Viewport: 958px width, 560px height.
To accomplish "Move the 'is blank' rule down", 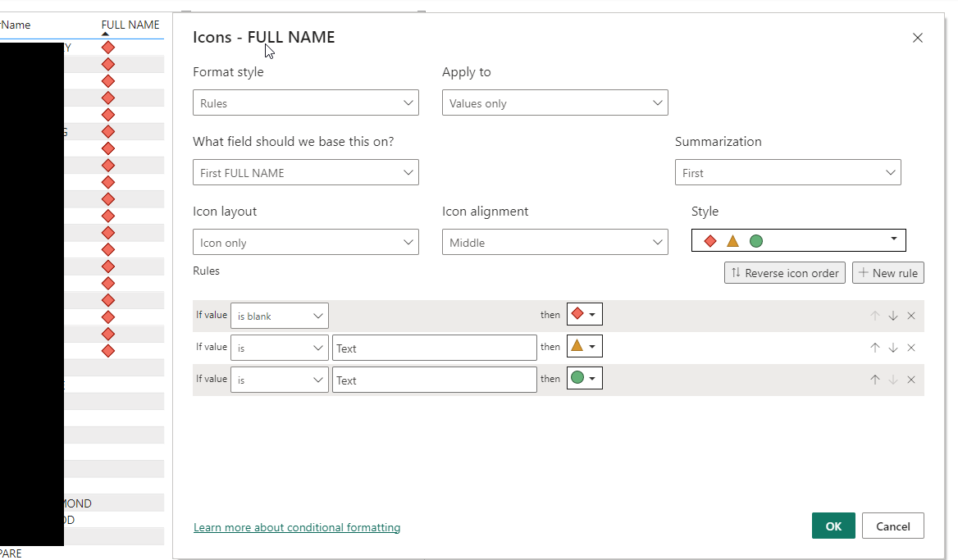I will [892, 316].
